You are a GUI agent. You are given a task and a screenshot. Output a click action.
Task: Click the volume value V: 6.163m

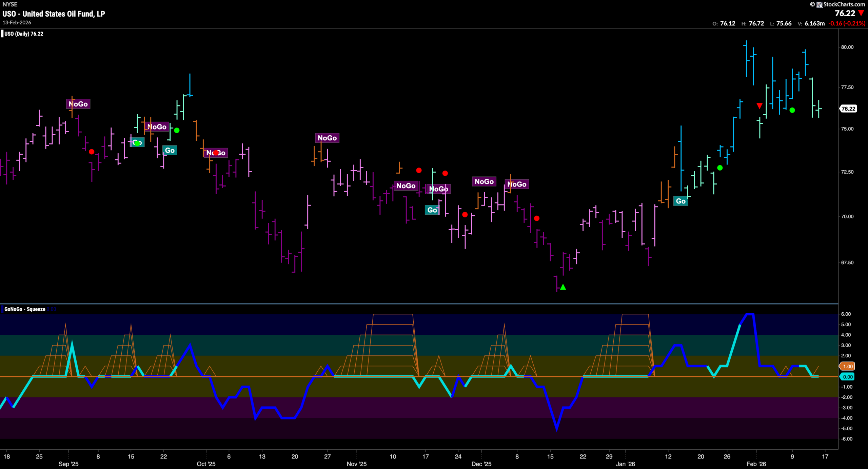pos(811,23)
